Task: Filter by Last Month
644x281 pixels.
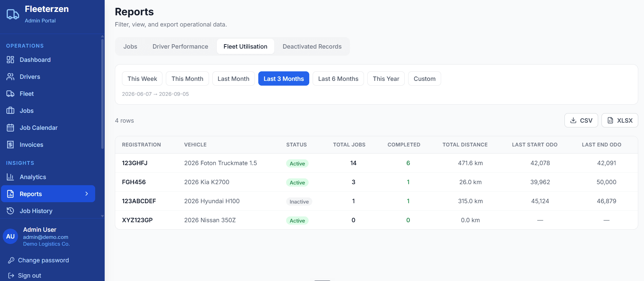Action: tap(233, 78)
